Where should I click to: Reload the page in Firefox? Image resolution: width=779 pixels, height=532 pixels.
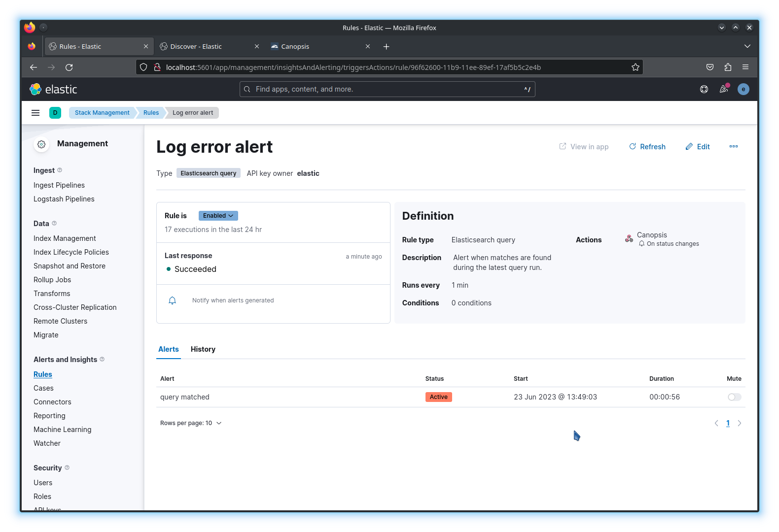coord(69,67)
